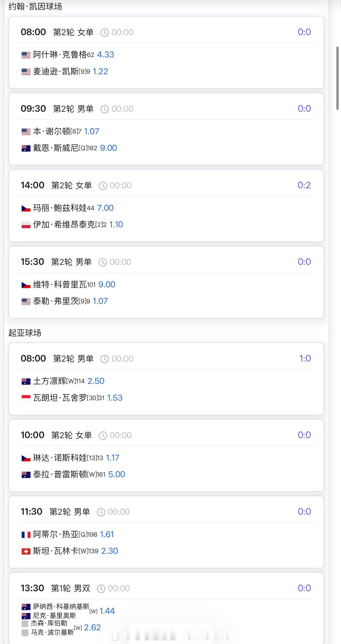Open 起亚球场 court heading
The height and width of the screenshot is (644, 341).
[x=25, y=333]
